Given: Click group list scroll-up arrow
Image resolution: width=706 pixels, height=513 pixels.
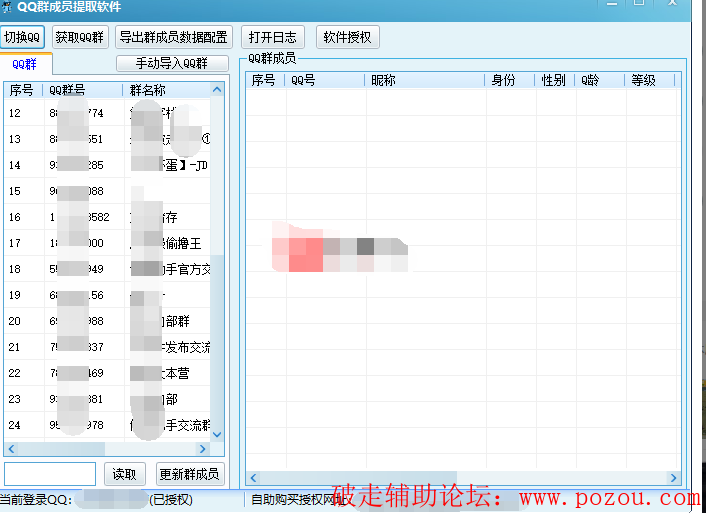Looking at the screenshot, I should 217,90.
